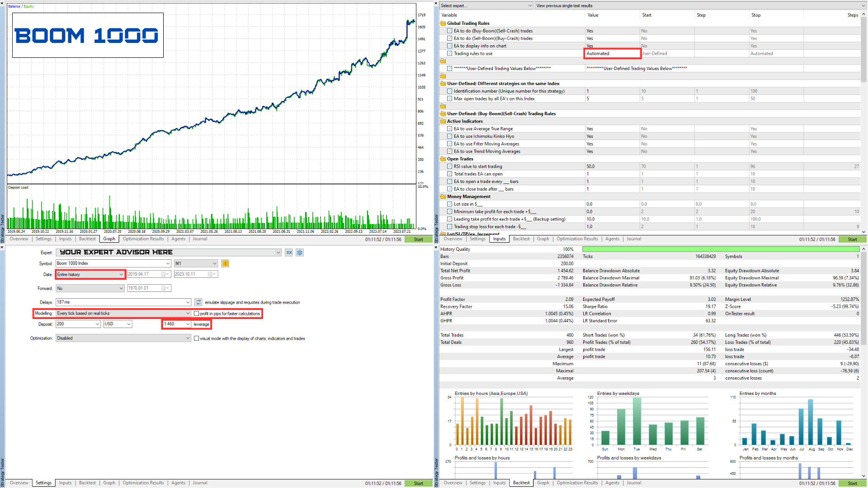The height and width of the screenshot is (488, 868).
Task: Click the Profit Factor value 2.09
Action: coord(569,299)
